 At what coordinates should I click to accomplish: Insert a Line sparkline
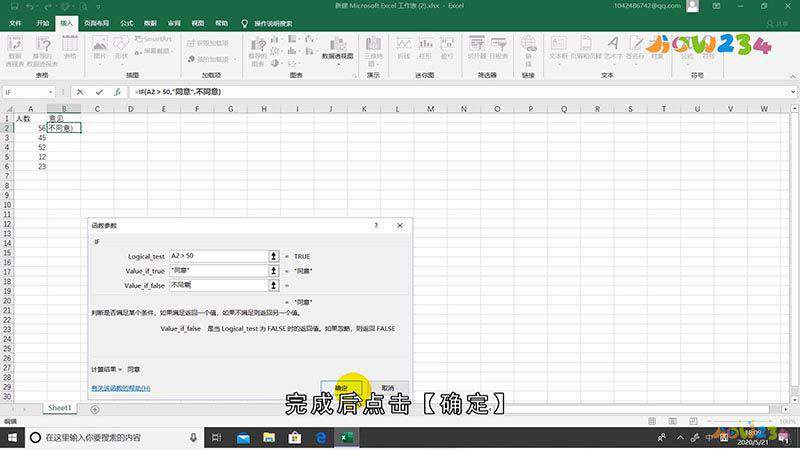coord(404,48)
